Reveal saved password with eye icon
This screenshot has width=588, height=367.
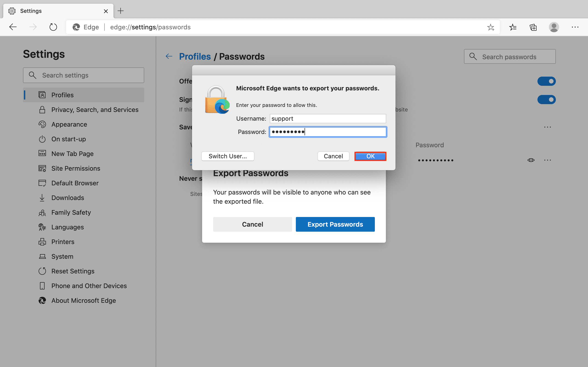click(531, 160)
